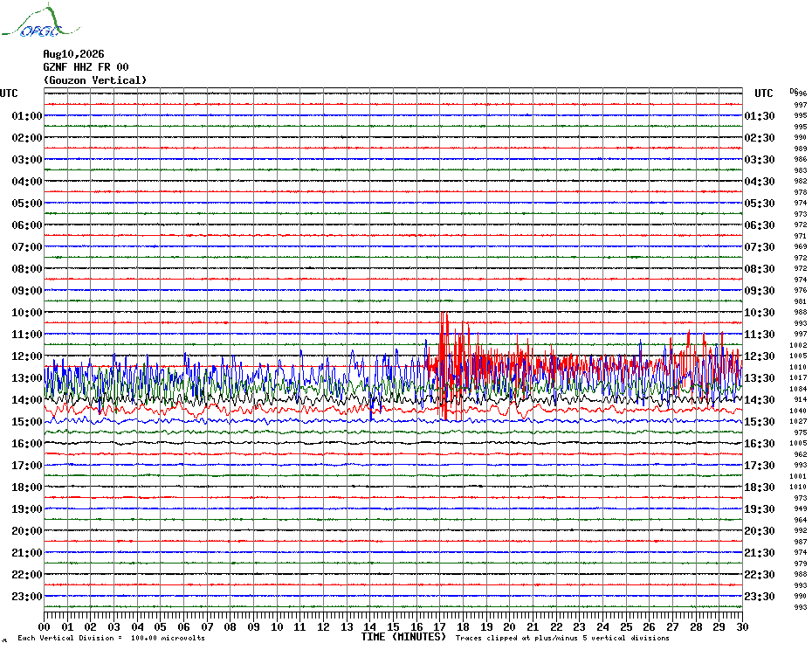This screenshot has height=650, width=812.
Task: Click the DC offset value 914
Action: pyautogui.click(x=801, y=399)
